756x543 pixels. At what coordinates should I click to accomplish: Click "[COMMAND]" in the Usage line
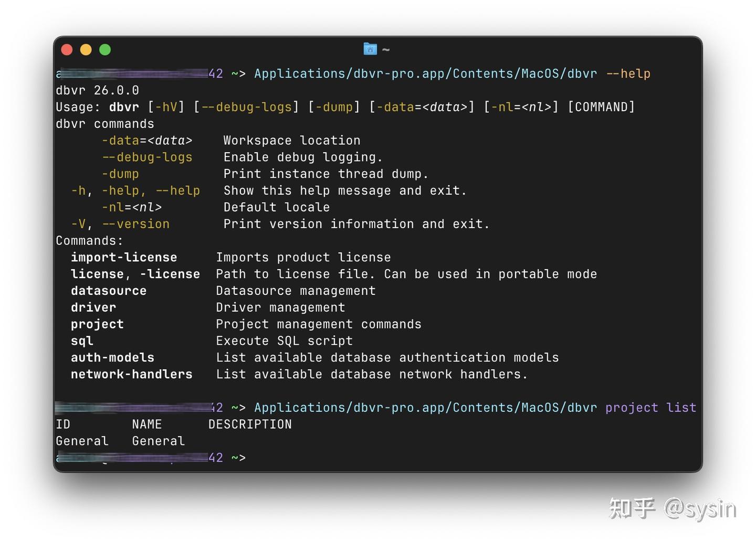click(x=601, y=107)
